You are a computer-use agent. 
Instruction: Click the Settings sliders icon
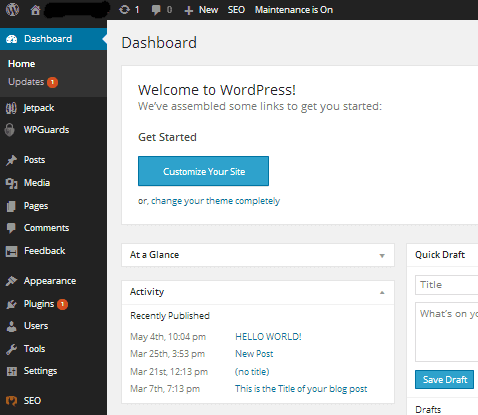pyautogui.click(x=12, y=371)
